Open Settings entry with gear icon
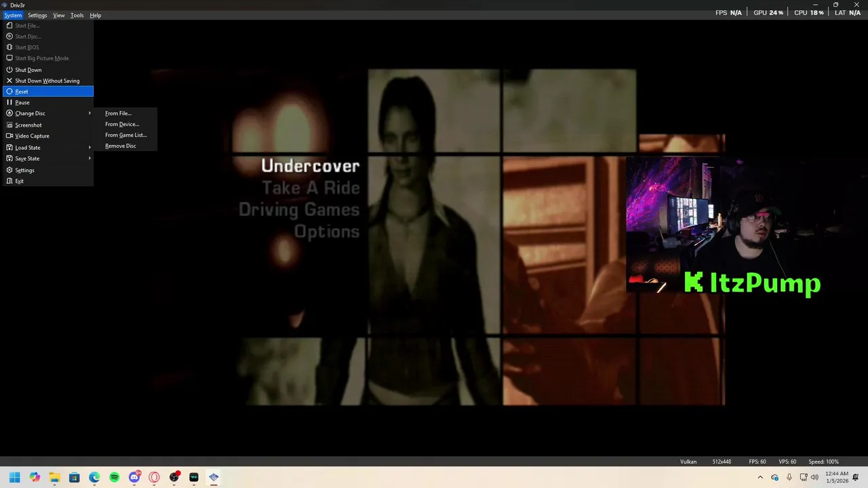Image resolution: width=868 pixels, height=488 pixels. pos(47,170)
